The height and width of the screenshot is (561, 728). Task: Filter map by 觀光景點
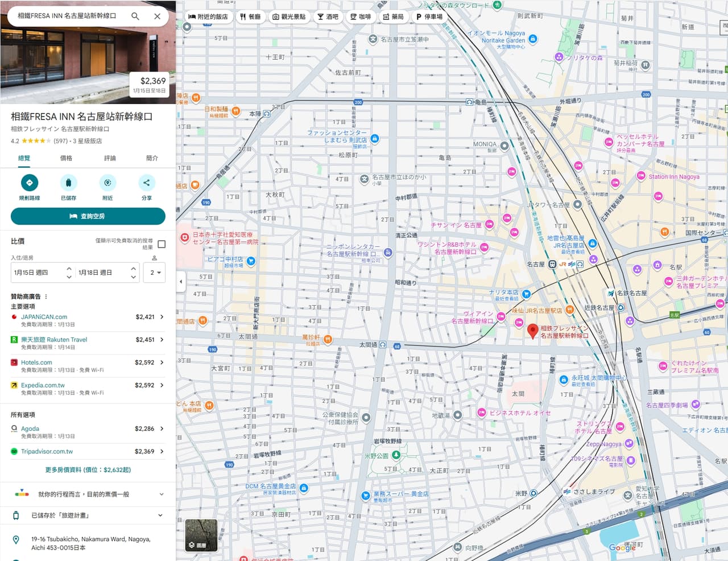[289, 17]
